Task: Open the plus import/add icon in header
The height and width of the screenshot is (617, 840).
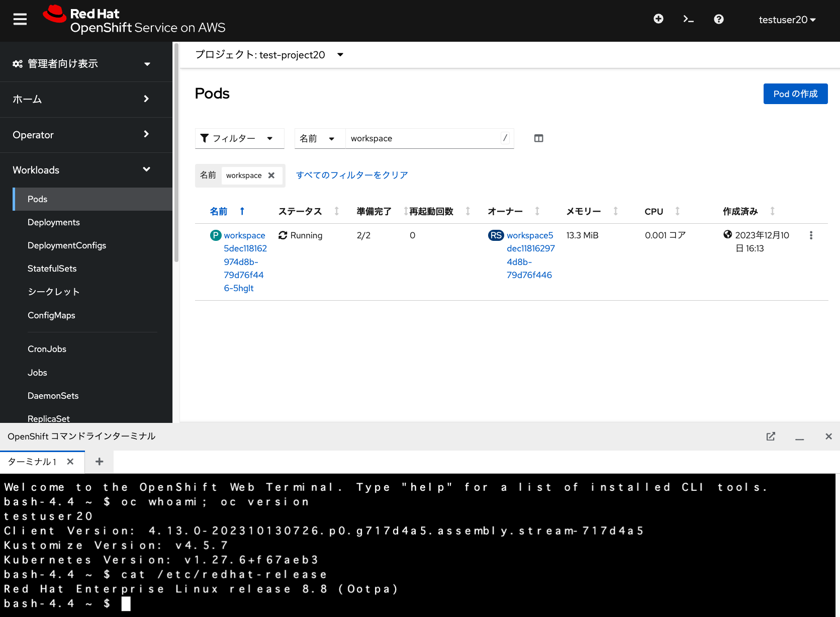Action: click(659, 19)
